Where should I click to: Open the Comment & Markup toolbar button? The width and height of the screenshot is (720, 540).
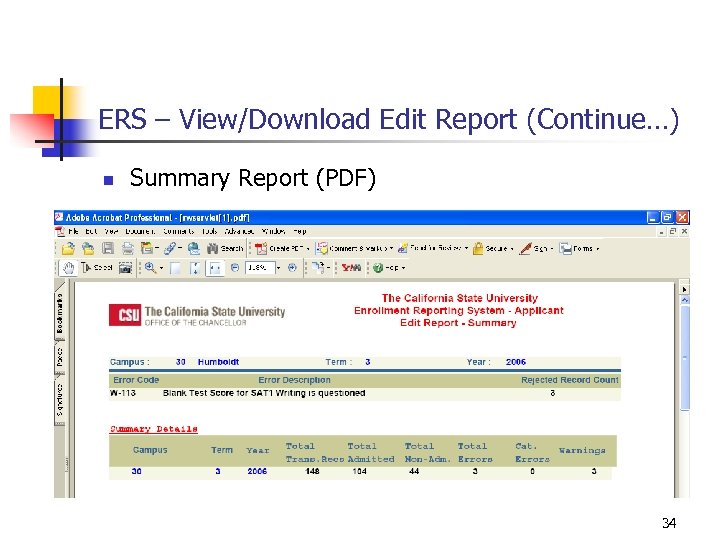(352, 248)
